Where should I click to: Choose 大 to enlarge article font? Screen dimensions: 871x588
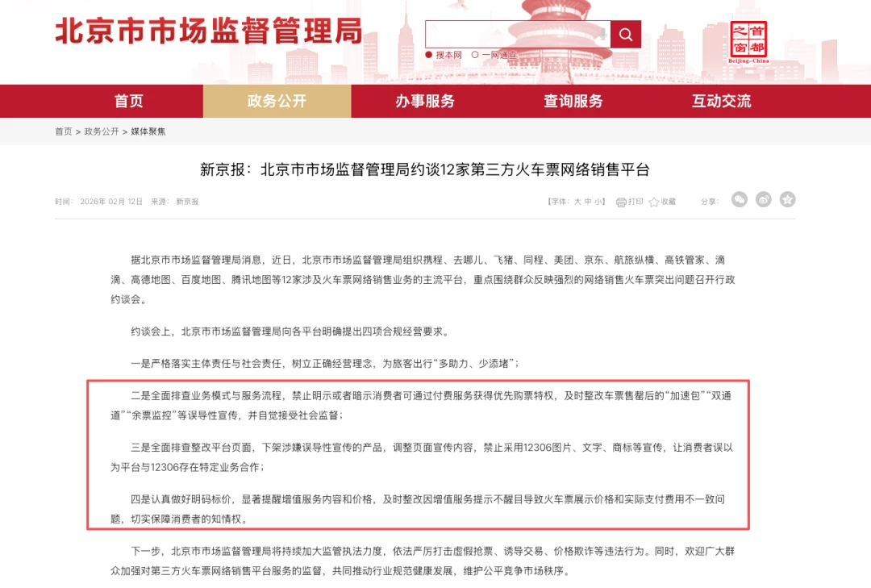(x=577, y=202)
